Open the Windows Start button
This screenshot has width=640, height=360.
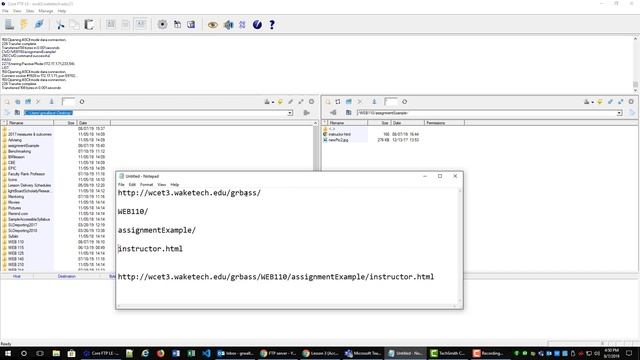(8, 353)
